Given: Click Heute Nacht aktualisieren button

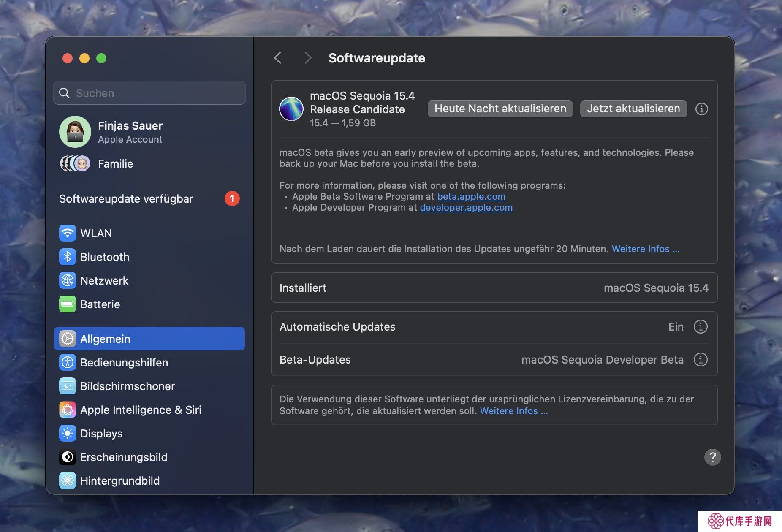Looking at the screenshot, I should coord(500,109).
